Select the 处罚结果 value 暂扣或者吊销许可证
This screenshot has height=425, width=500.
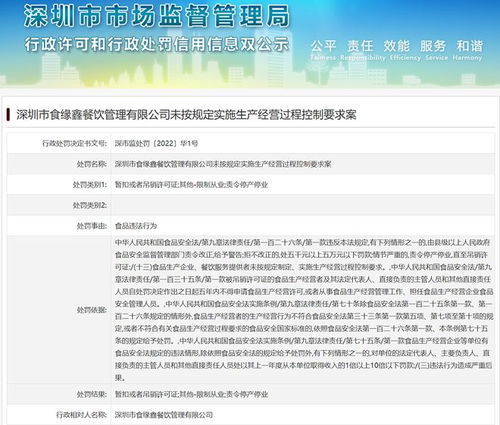[191, 394]
